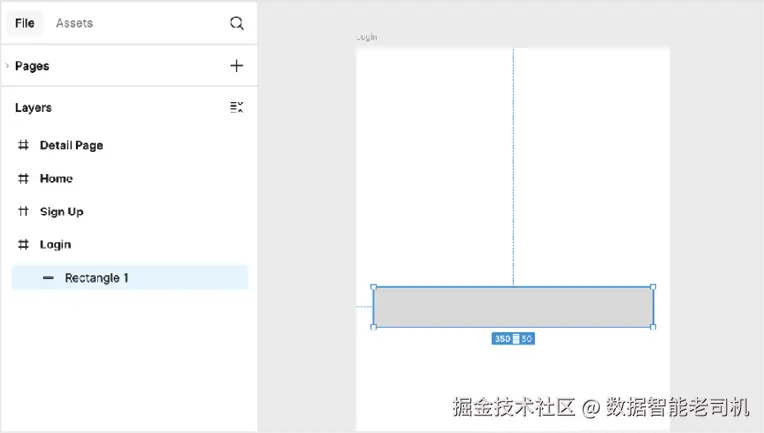
Task: Click the rectangle's top-left resize handle
Action: [374, 287]
